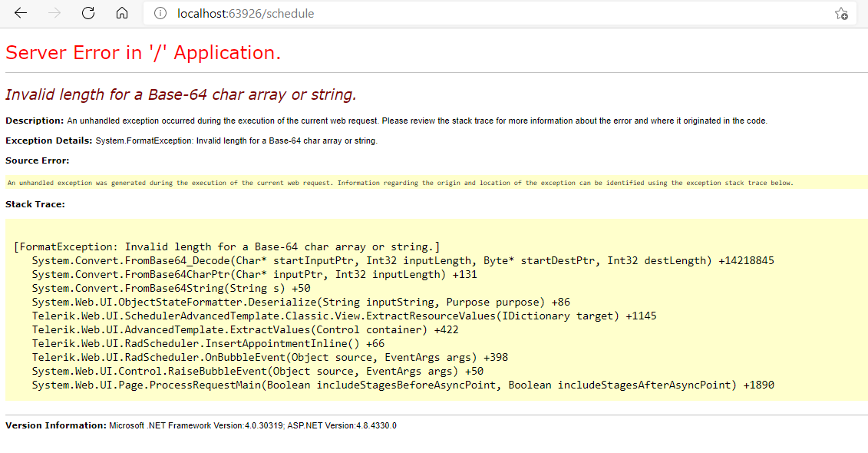Click the 'Control.RaiseBubbleEvent' stack line
This screenshot has height=453, width=868.
click(x=257, y=371)
